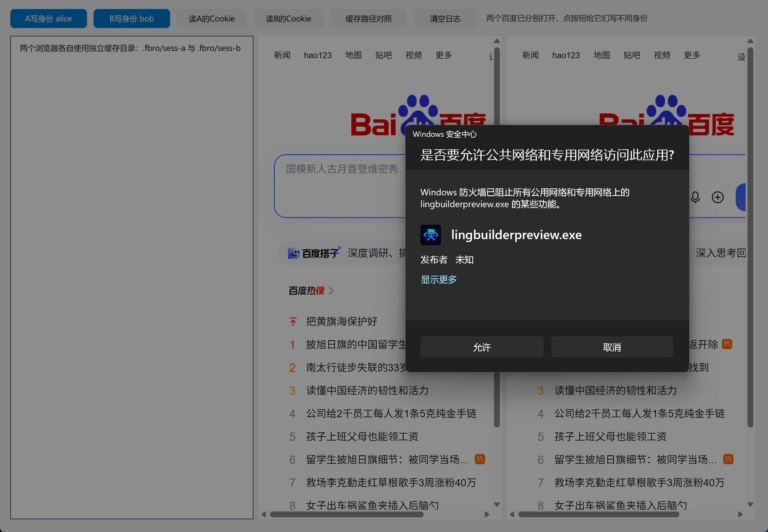Open 孩子上班父母也能领工资 in right browser

coord(610,436)
